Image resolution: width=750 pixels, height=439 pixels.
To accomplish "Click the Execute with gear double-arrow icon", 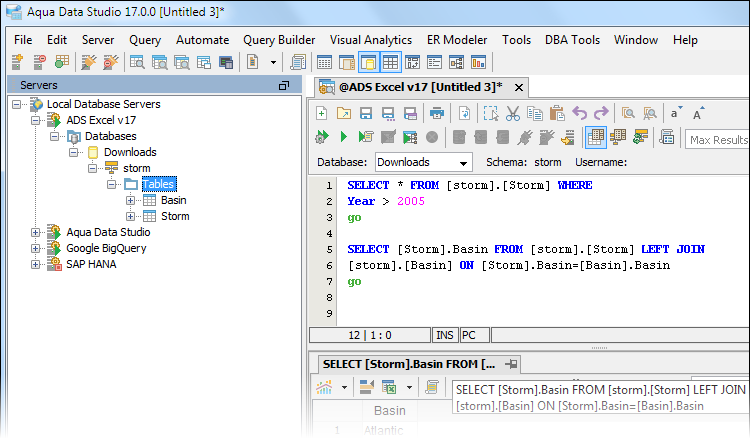I will pos(322,137).
